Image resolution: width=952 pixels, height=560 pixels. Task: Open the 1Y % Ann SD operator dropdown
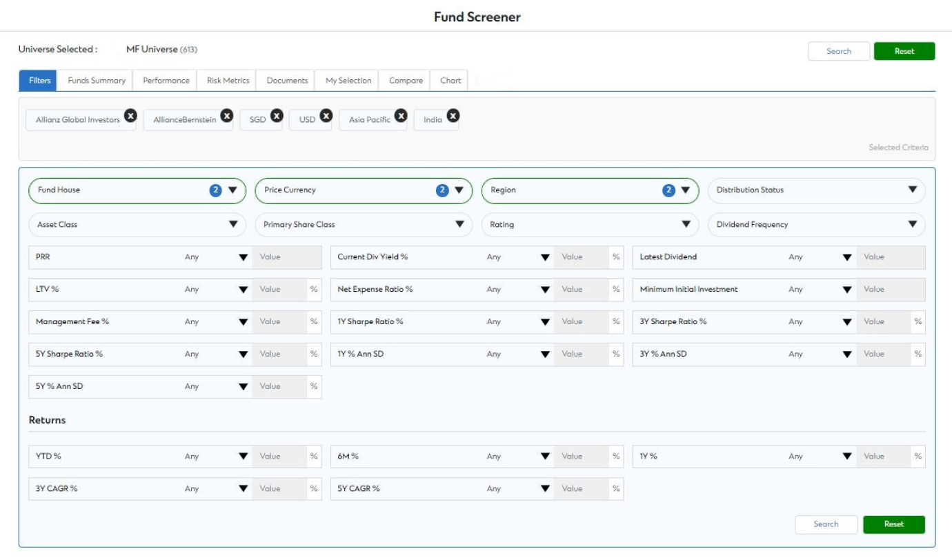(517, 354)
